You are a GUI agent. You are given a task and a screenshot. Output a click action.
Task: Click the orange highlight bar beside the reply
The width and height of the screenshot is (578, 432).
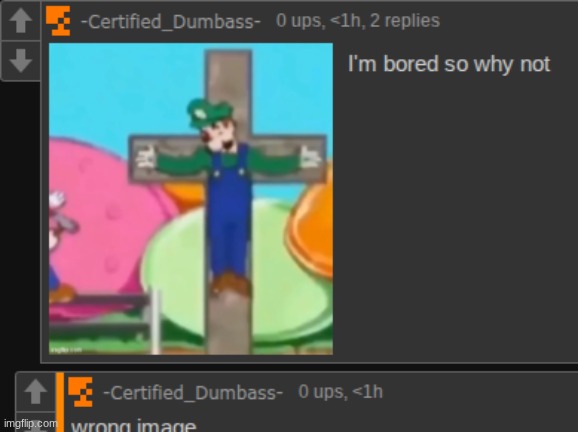click(60, 402)
